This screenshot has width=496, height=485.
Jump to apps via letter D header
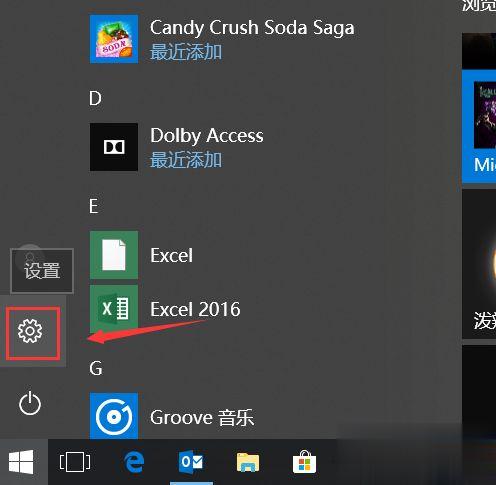click(x=95, y=99)
